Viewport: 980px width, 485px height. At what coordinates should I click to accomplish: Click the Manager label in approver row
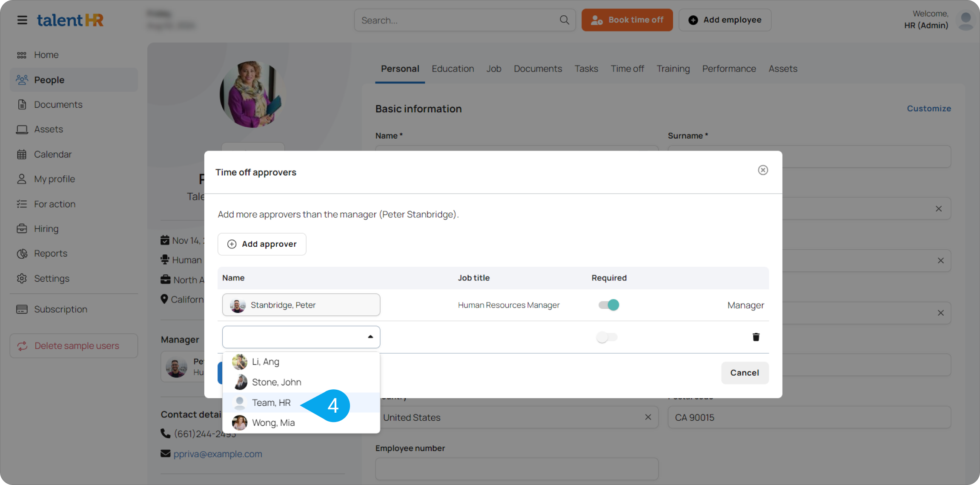(x=745, y=305)
